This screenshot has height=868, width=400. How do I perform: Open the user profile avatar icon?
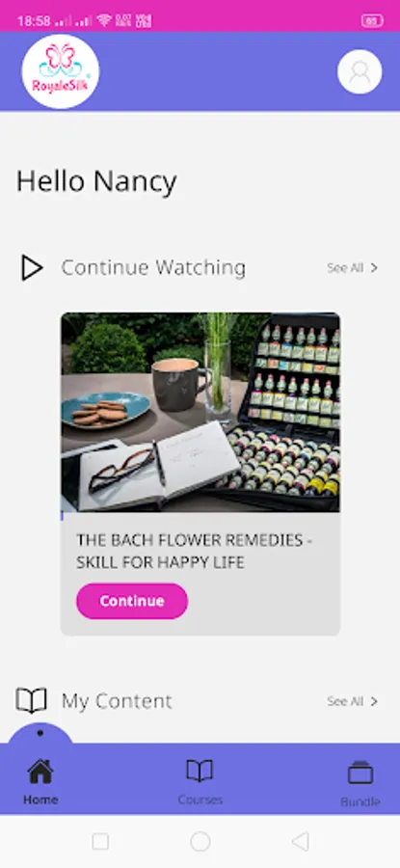(360, 72)
